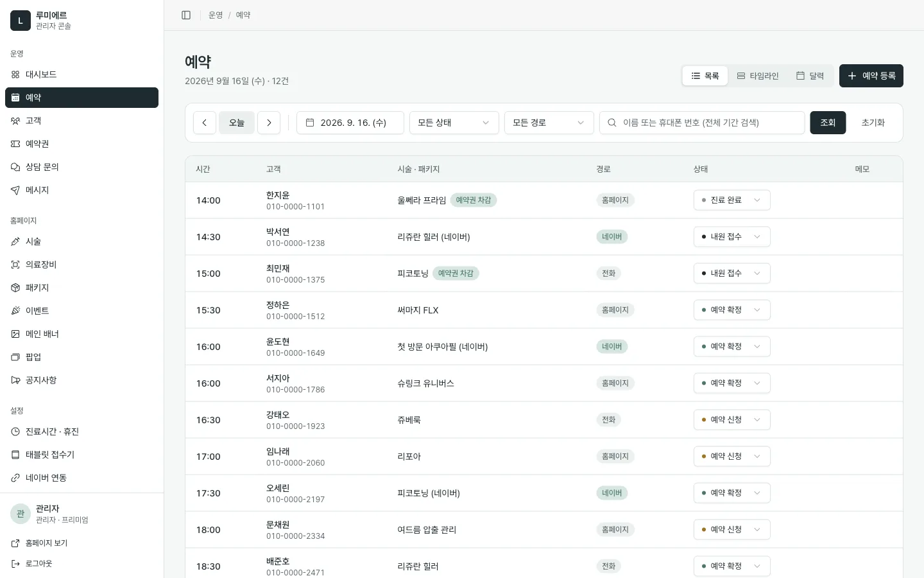924x578 pixels.
Task: Toggle the sidebar panel icon
Action: (186, 15)
